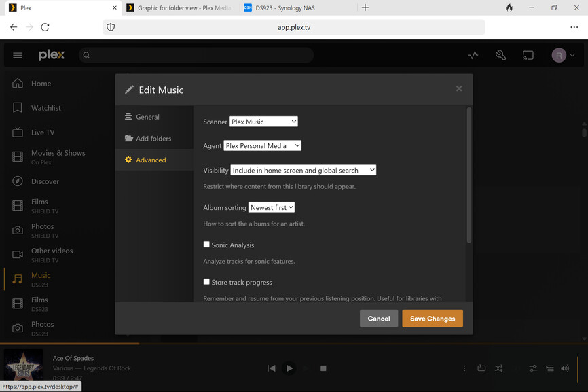Stop playback

coord(323,368)
